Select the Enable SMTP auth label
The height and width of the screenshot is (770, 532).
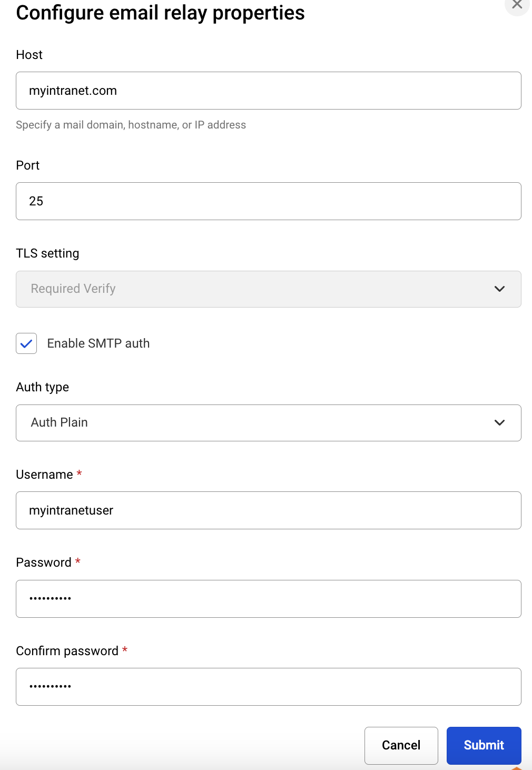point(98,343)
